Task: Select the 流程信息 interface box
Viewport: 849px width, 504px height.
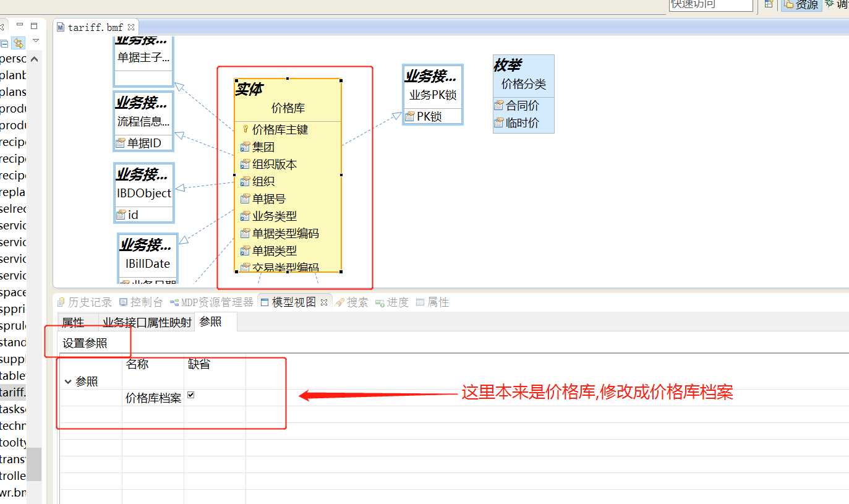Action: pyautogui.click(x=143, y=121)
